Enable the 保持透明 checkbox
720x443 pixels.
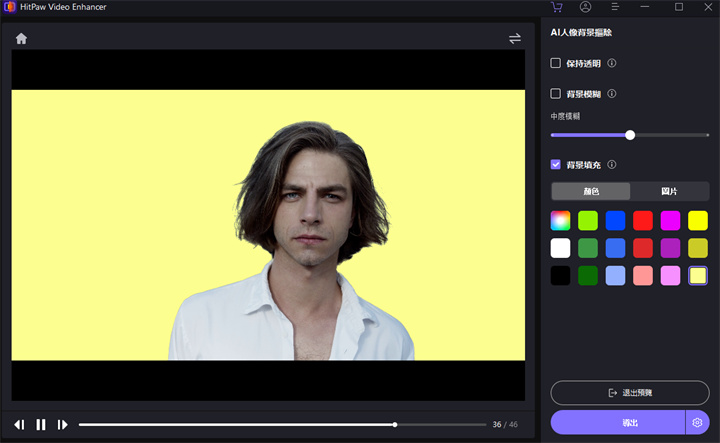[556, 63]
